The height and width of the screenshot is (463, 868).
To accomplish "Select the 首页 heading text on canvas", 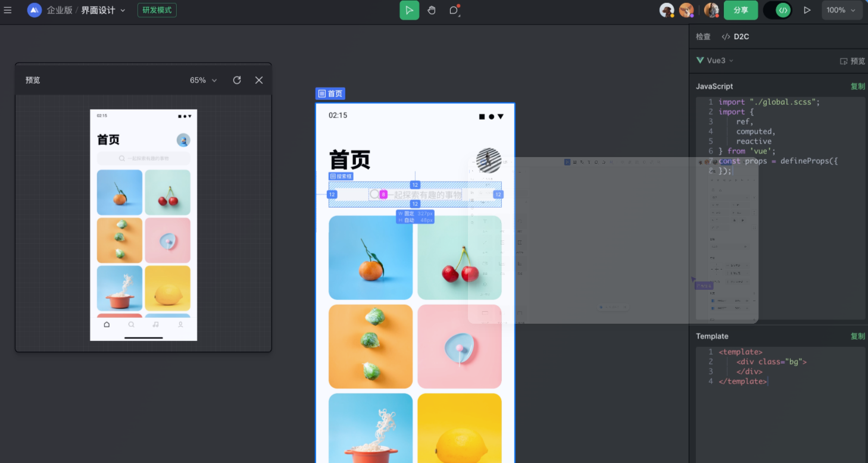I will coord(349,160).
